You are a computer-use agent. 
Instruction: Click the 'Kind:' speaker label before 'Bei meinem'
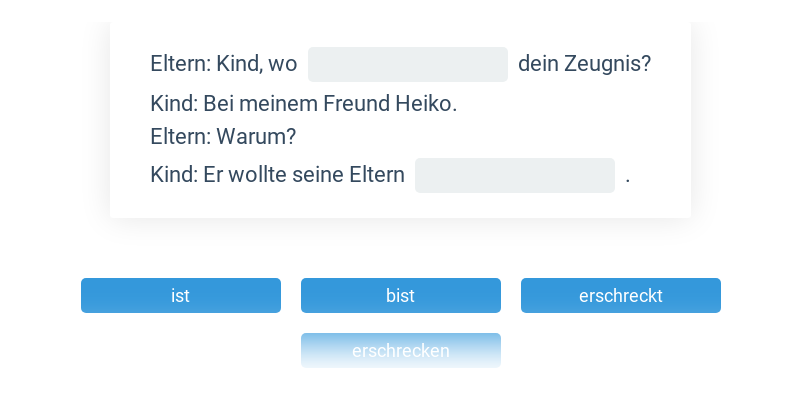tap(174, 104)
